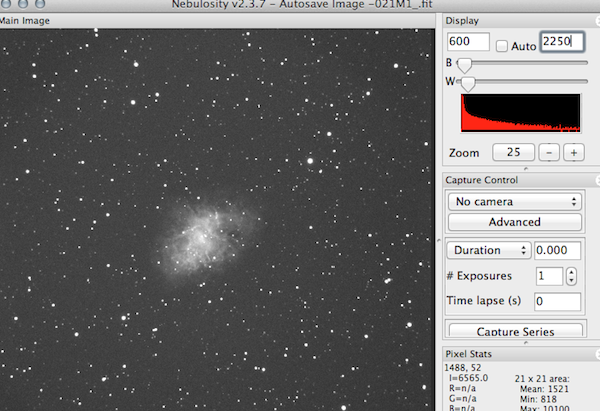Adjust the B black point slider

[464, 65]
